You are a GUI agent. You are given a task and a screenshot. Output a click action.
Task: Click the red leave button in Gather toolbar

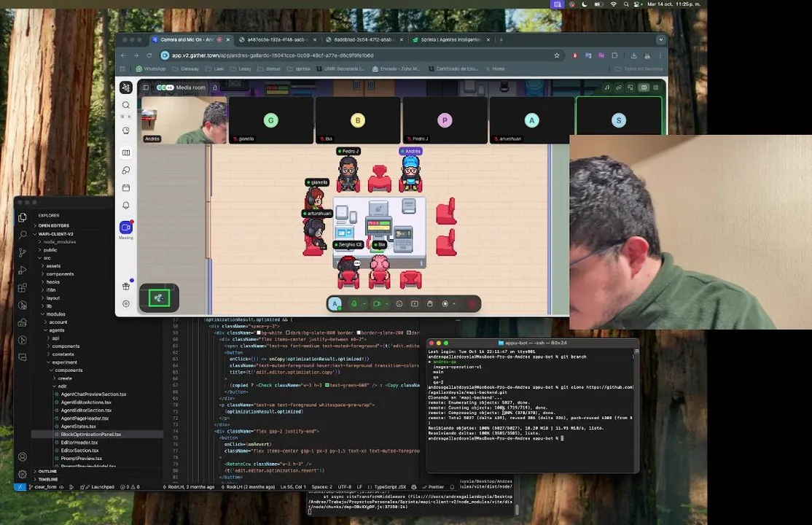(472, 304)
